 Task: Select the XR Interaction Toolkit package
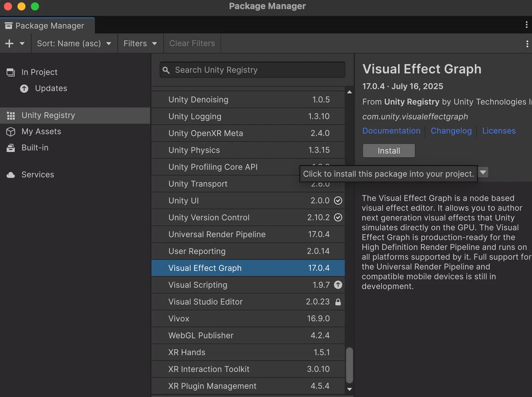[x=248, y=369]
